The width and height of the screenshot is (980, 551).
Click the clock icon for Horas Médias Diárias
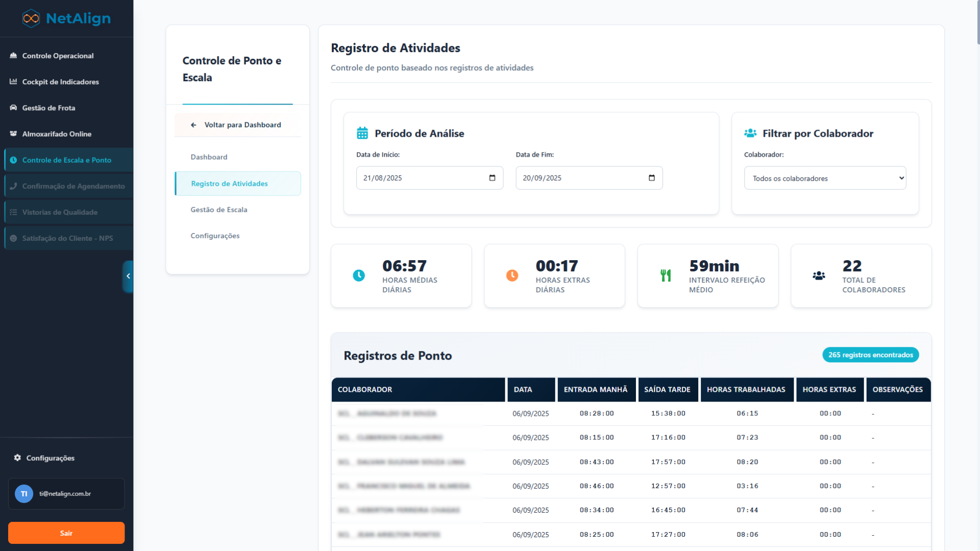(359, 275)
